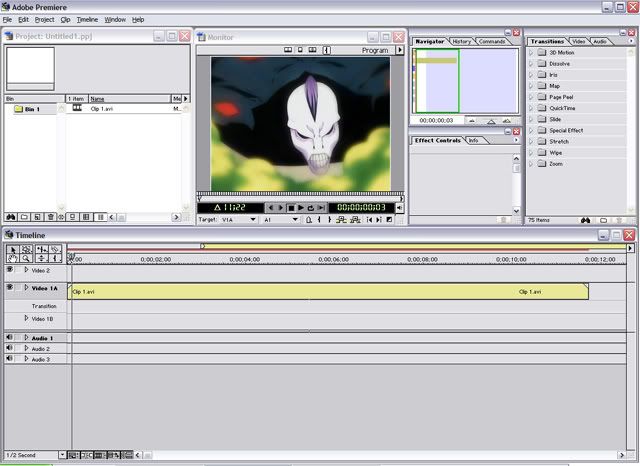The image size is (640, 466).
Task: Toggle Video 1A track eye visibility
Action: click(x=10, y=288)
